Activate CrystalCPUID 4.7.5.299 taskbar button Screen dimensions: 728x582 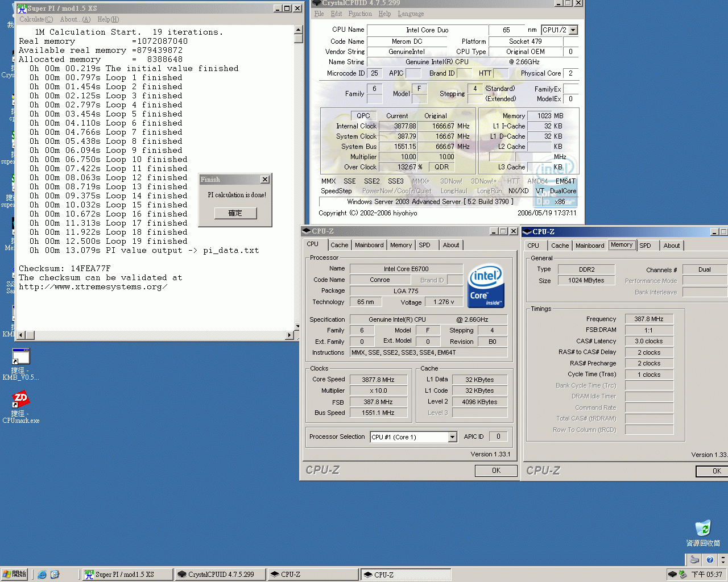[220, 575]
